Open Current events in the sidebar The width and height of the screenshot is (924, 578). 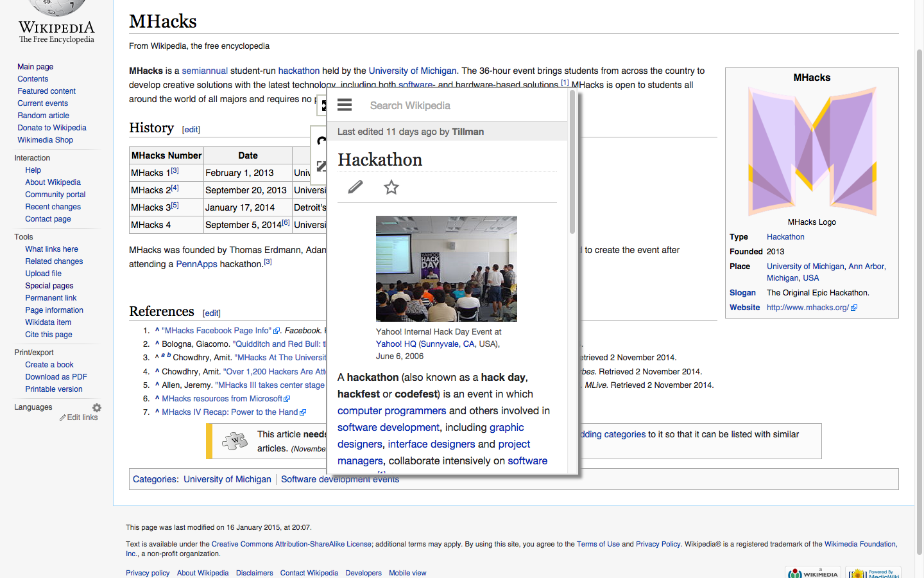(42, 103)
